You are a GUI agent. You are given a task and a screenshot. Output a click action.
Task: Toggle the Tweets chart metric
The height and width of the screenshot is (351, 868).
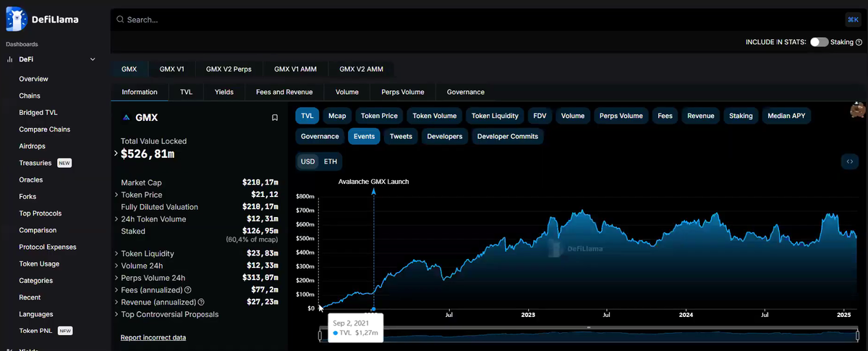tap(401, 136)
